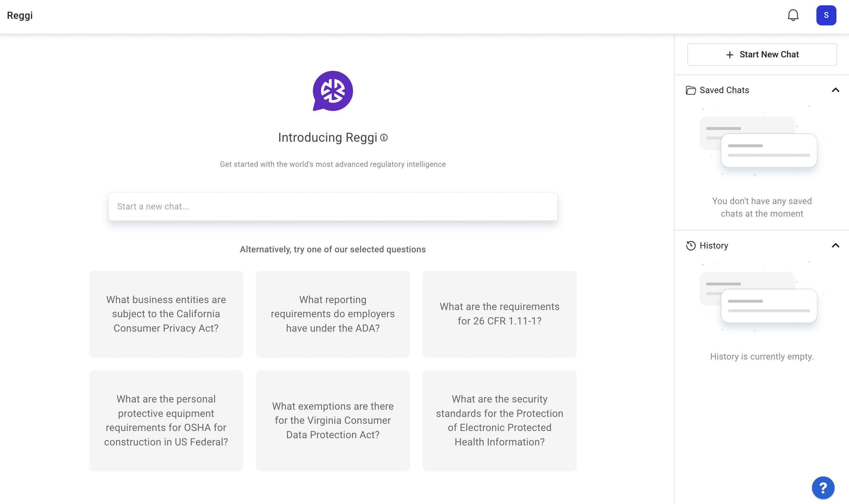Open the blue help question mark button
Screen dimensions: 849x504
click(x=823, y=488)
